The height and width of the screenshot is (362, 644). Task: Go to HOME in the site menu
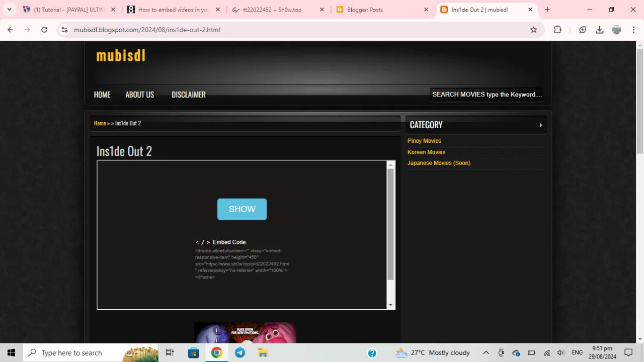point(102,95)
